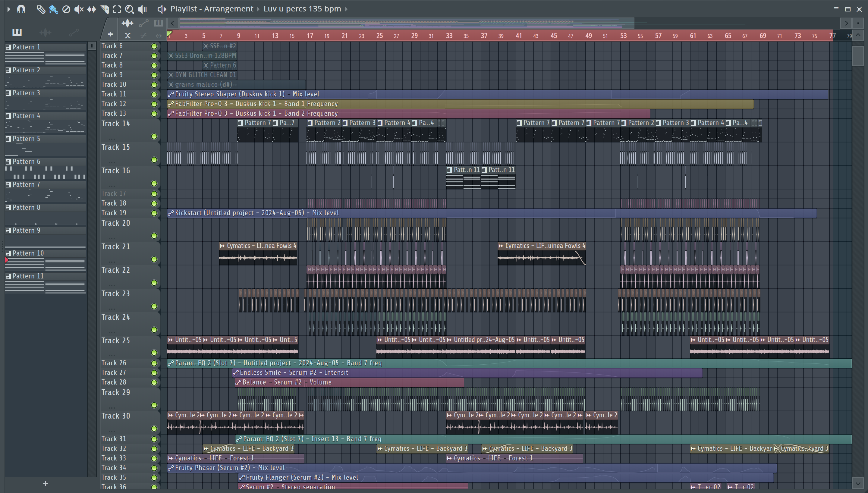The width and height of the screenshot is (868, 493).
Task: Select the Delete tool
Action: click(66, 9)
